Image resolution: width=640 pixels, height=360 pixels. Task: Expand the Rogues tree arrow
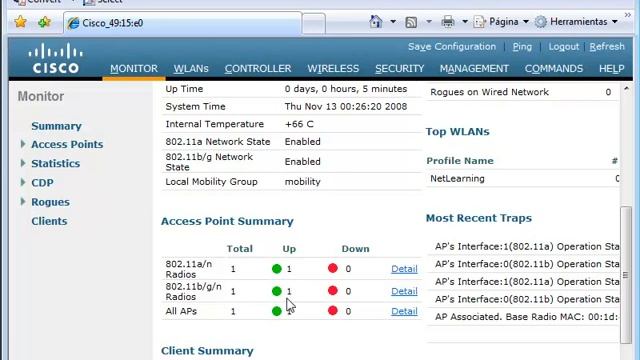[23, 201]
